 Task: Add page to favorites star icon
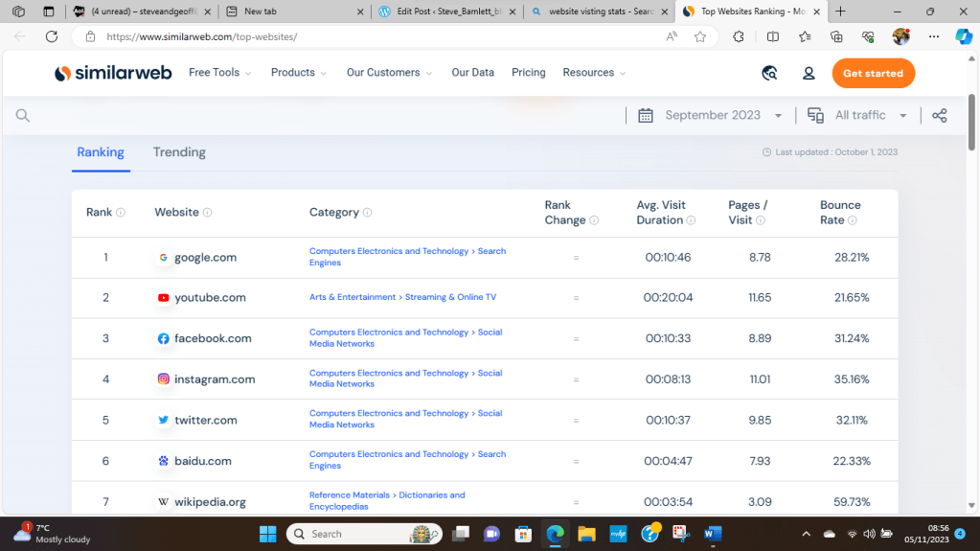pos(700,36)
